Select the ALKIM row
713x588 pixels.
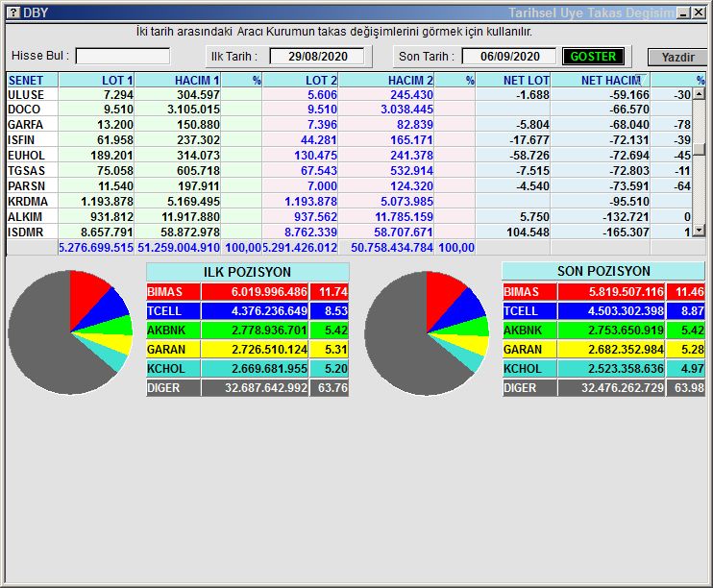349,217
